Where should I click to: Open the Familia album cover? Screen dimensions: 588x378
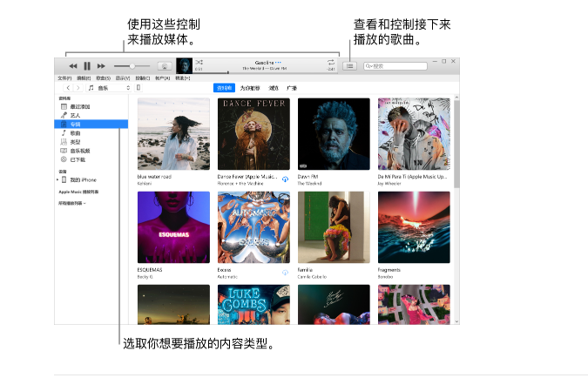(334, 227)
